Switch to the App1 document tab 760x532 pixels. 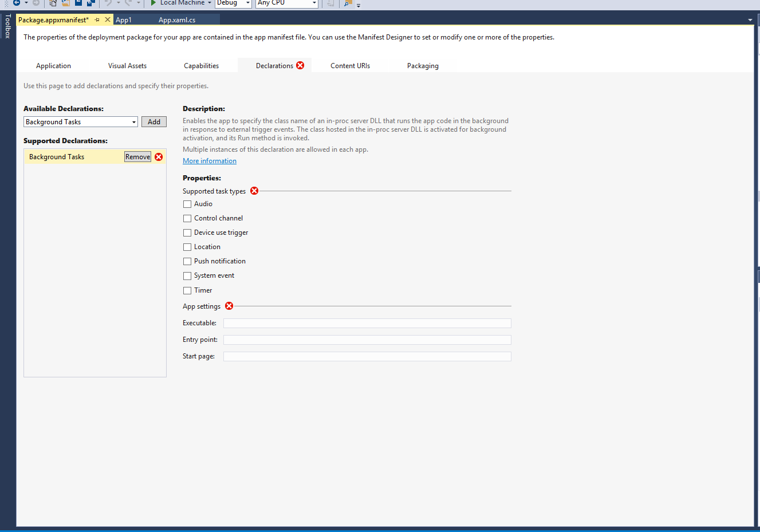click(x=124, y=20)
